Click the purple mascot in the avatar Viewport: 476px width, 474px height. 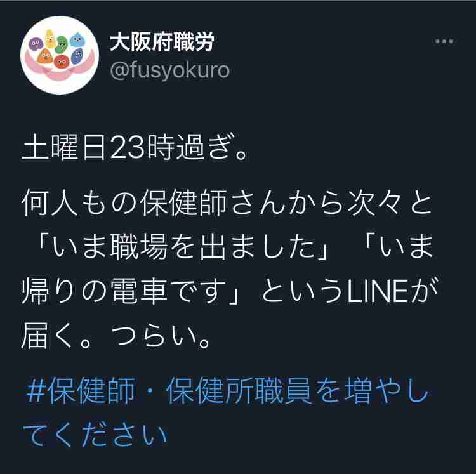[36, 44]
